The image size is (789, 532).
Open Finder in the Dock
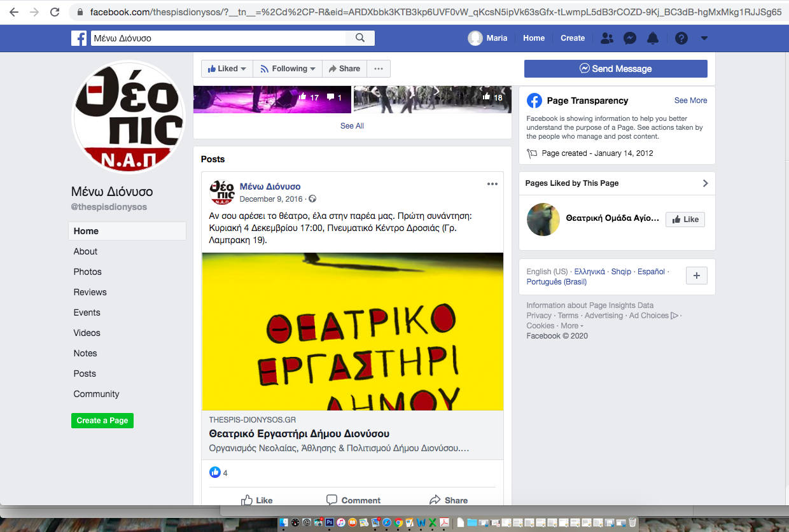coord(283,523)
